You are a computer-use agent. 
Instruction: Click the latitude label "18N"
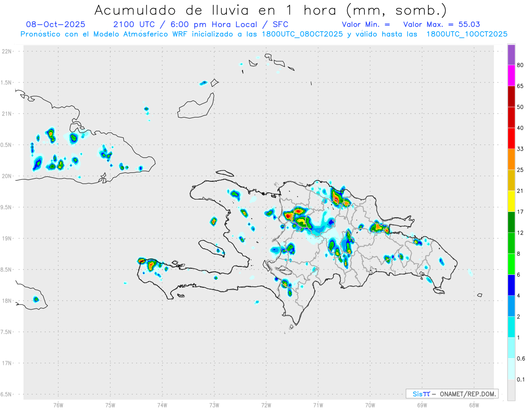(x=7, y=301)
